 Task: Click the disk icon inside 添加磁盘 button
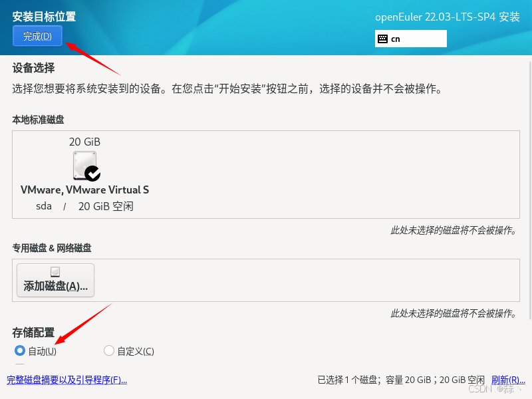click(55, 271)
